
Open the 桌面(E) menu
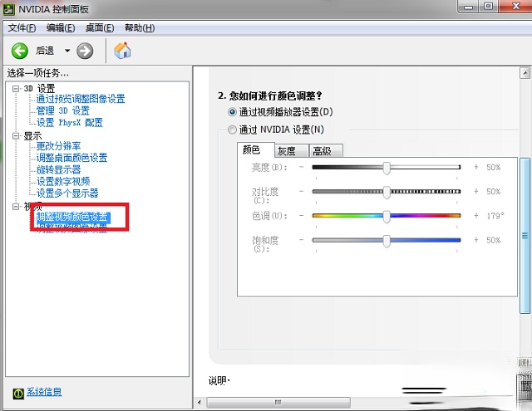click(100, 27)
